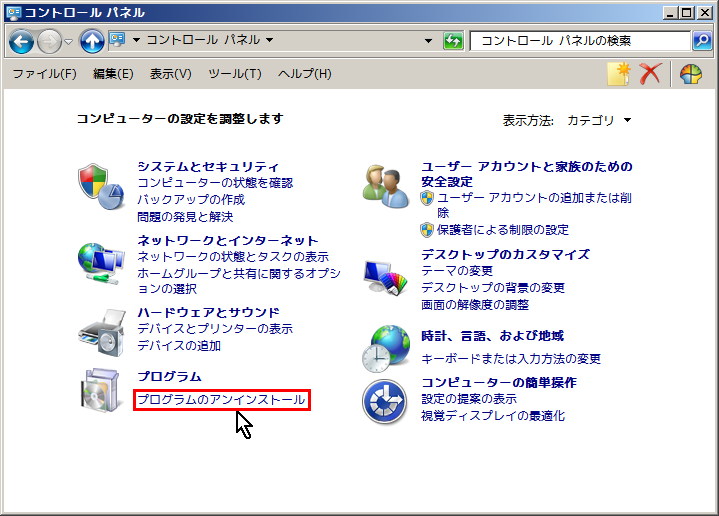Screen dimensions: 719x516
Task: Open テーマの変更 link
Action: pyautogui.click(x=457, y=271)
